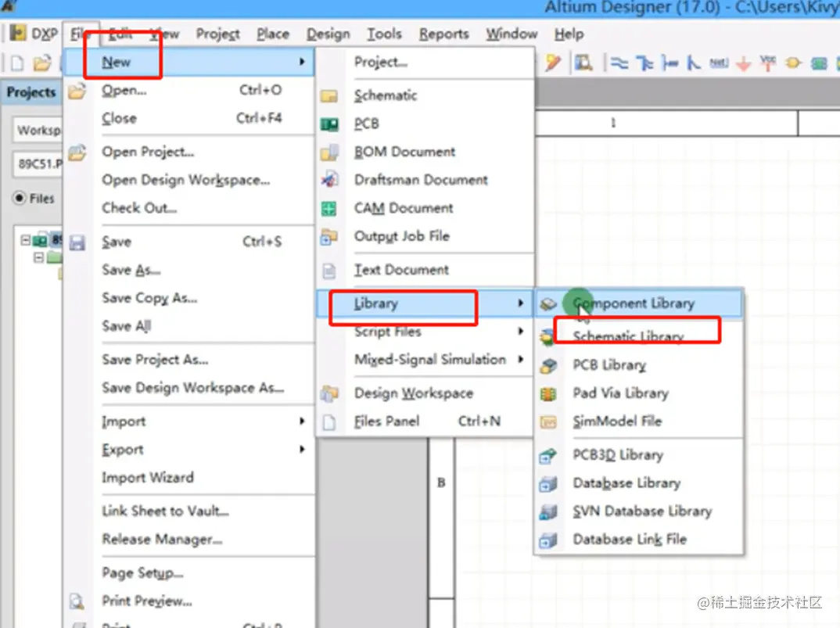Click the VCC power port toolbar icon
Image resolution: width=840 pixels, height=628 pixels.
pos(768,63)
